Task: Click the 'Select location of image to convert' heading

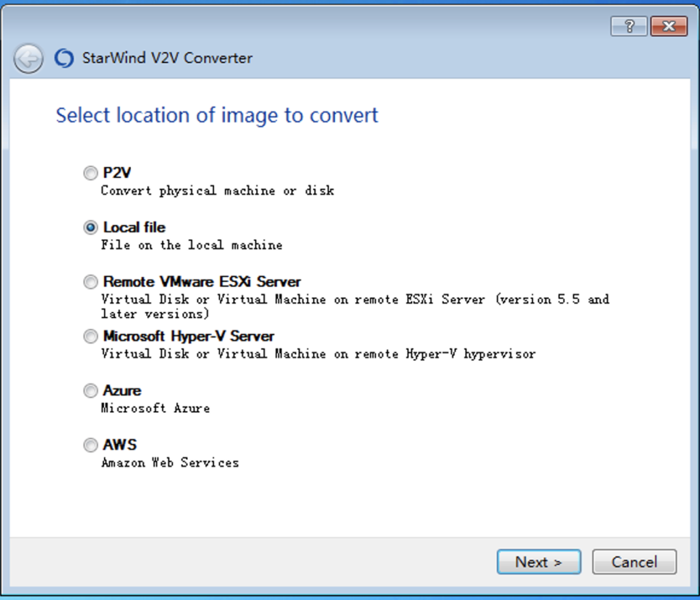Action: tap(217, 115)
